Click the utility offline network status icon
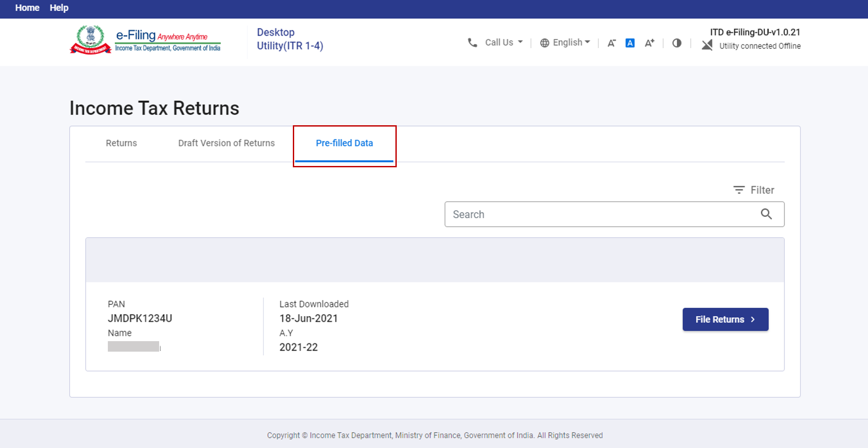Screen dimensions: 868x448 tap(707, 45)
